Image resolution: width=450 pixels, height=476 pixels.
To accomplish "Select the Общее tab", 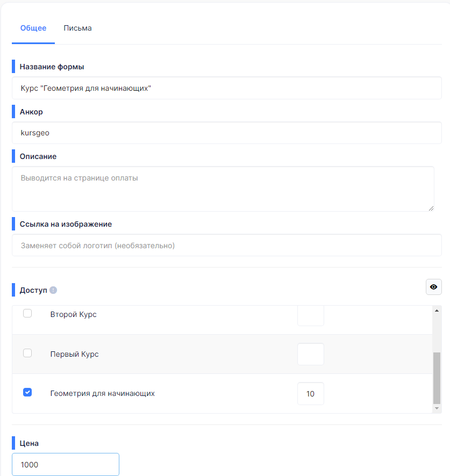I will tap(33, 28).
